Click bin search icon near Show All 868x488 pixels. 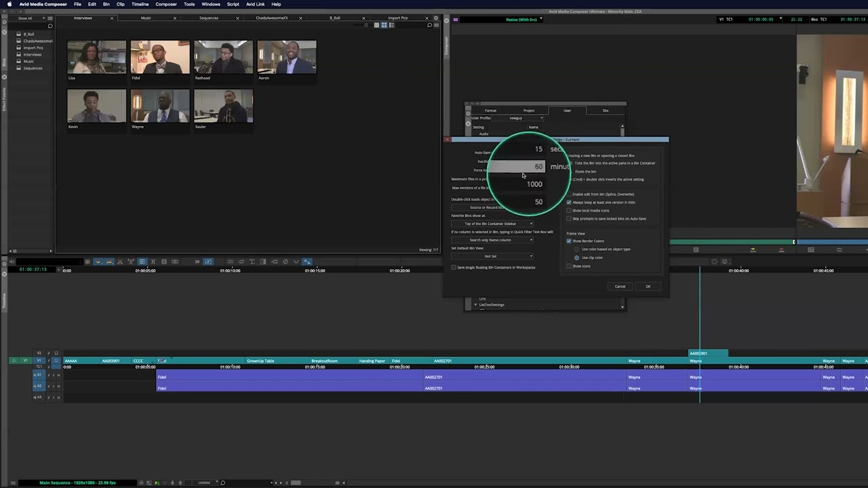[50, 26]
